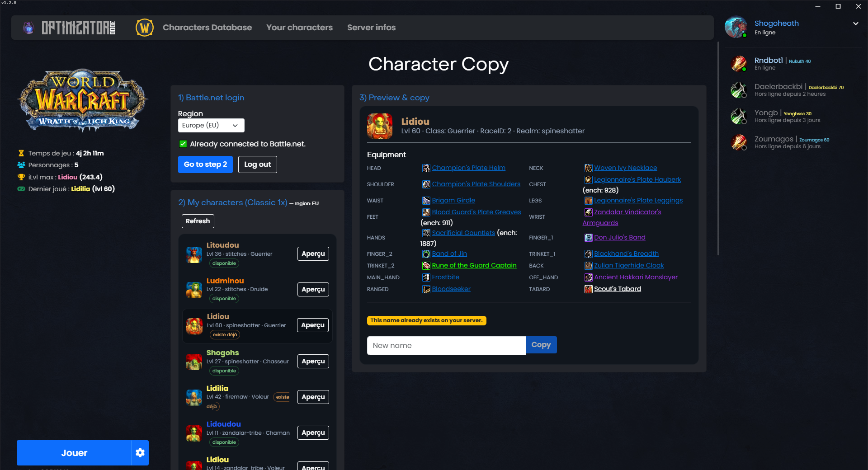This screenshot has width=868, height=470.
Task: Click Shogoheath profile avatar
Action: 736,28
